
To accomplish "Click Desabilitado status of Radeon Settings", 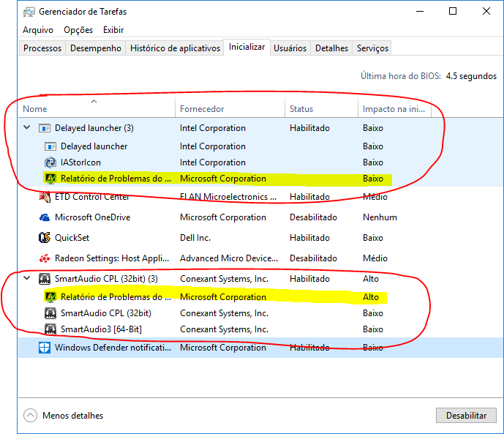I will 313,258.
